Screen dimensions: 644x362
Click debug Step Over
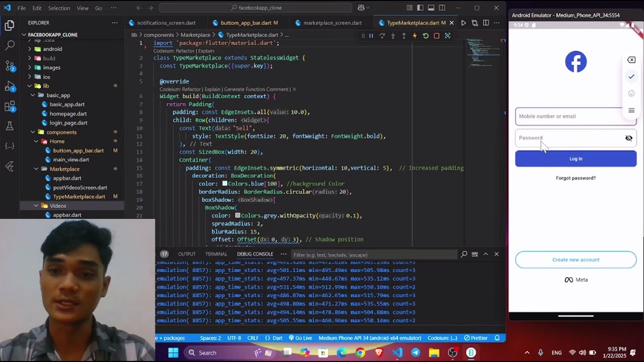pyautogui.click(x=382, y=36)
